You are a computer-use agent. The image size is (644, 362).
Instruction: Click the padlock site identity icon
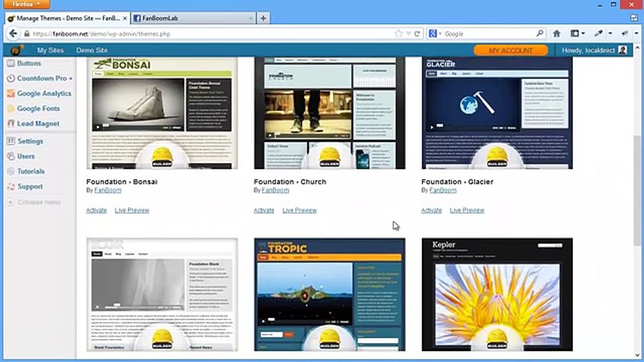[27, 34]
